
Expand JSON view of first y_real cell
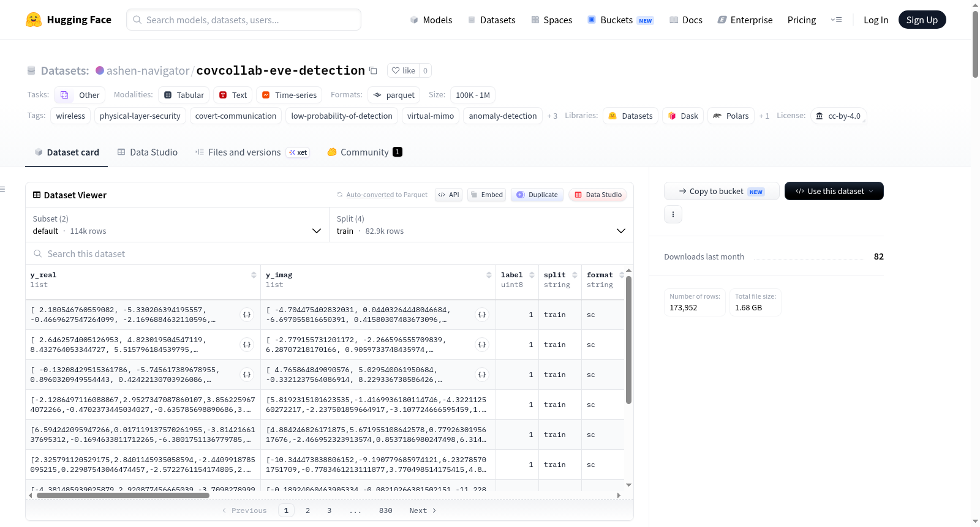(247, 315)
